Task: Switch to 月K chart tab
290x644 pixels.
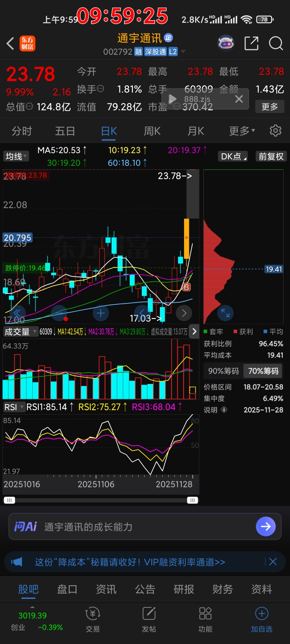Action: click(x=196, y=131)
